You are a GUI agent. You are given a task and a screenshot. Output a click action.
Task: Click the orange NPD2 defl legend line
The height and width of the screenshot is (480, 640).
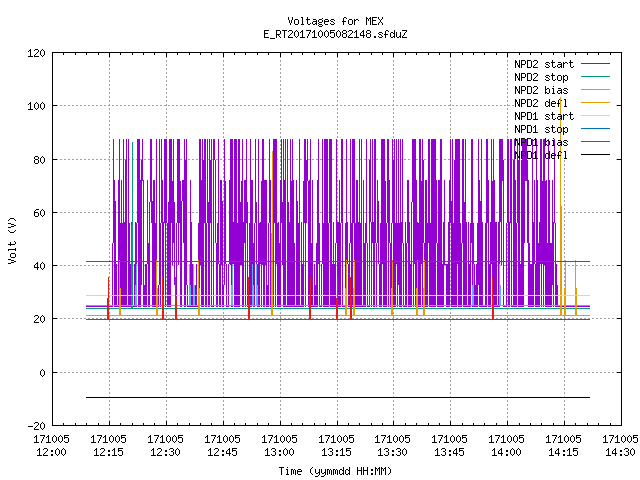[595, 102]
